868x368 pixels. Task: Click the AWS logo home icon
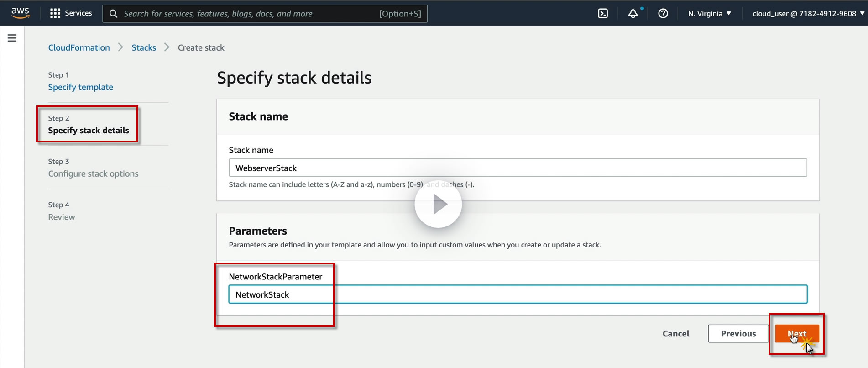click(21, 13)
